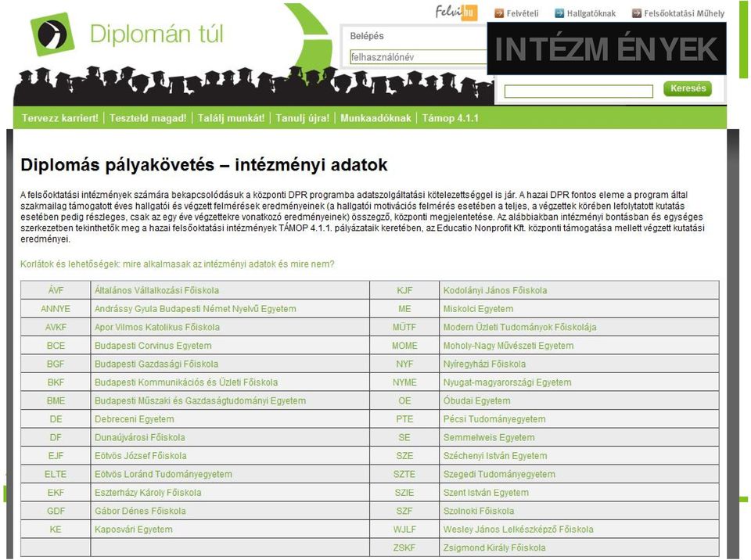The width and height of the screenshot is (751, 560).
Task: Click the MOME abbreviation cell
Action: (404, 346)
